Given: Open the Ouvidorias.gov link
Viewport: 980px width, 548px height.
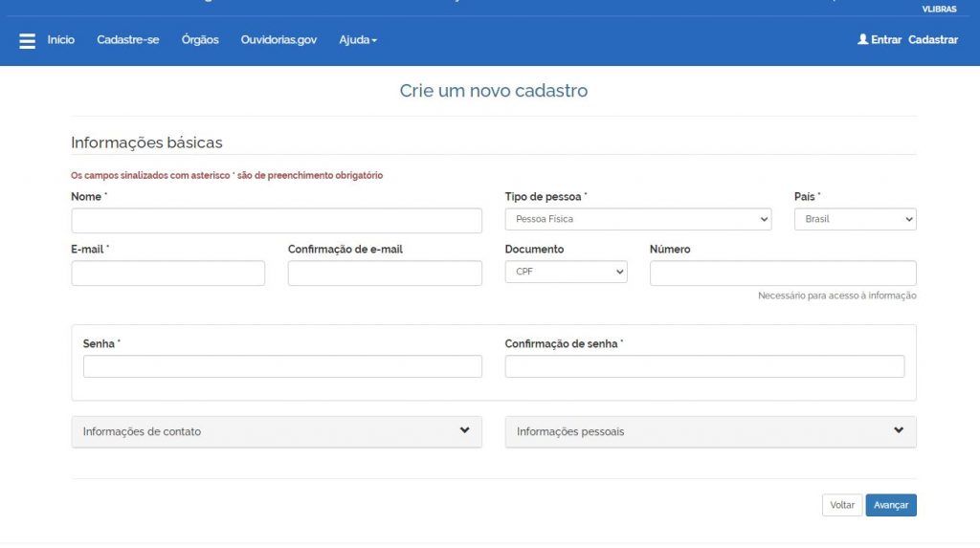Looking at the screenshot, I should [278, 40].
